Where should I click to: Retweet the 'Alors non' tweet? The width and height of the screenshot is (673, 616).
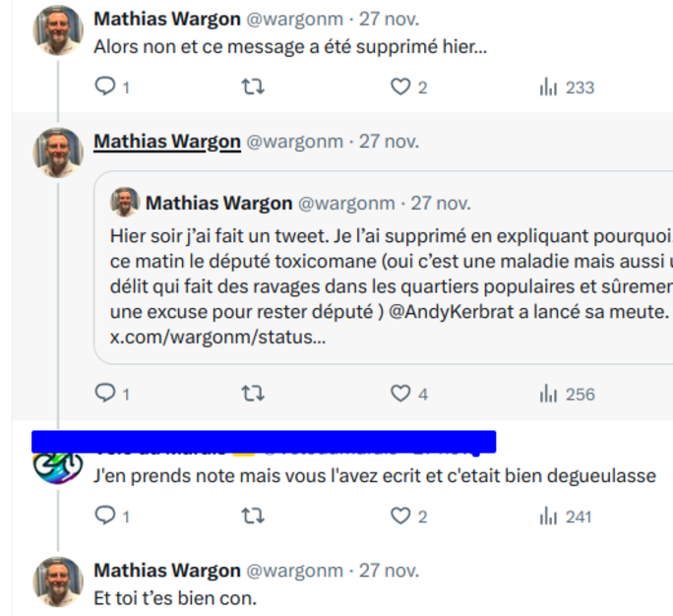[x=253, y=88]
